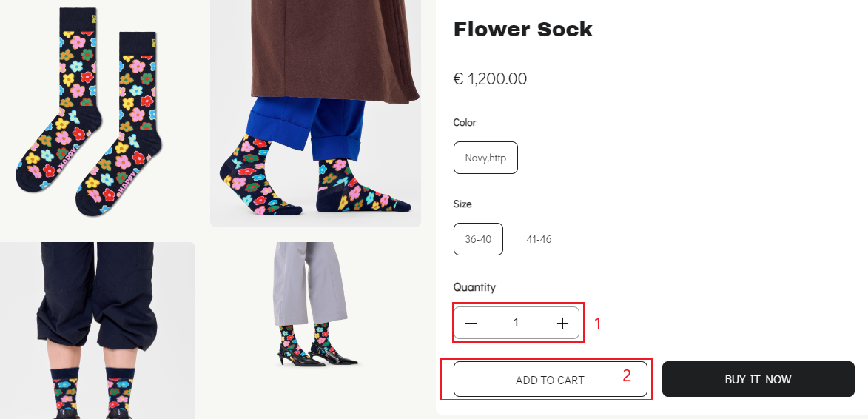This screenshot has height=419, width=868.
Task: Switch to size 41-46
Action: [x=539, y=239]
